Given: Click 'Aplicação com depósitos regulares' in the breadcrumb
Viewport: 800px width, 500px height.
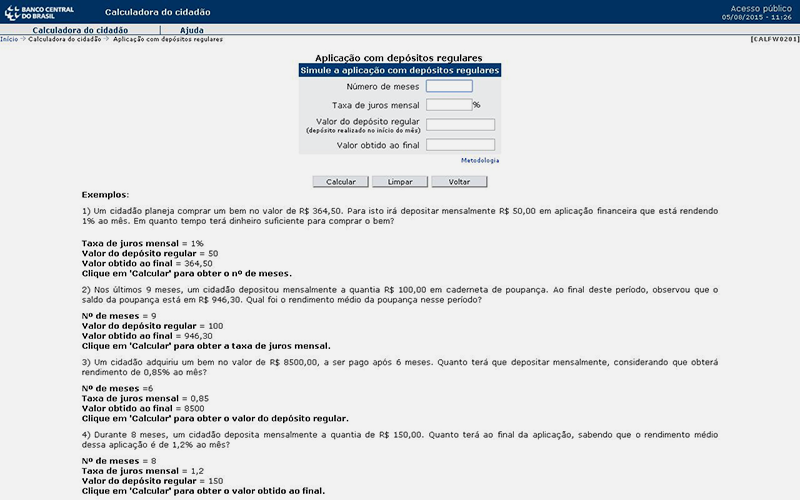Looking at the screenshot, I should (168, 39).
